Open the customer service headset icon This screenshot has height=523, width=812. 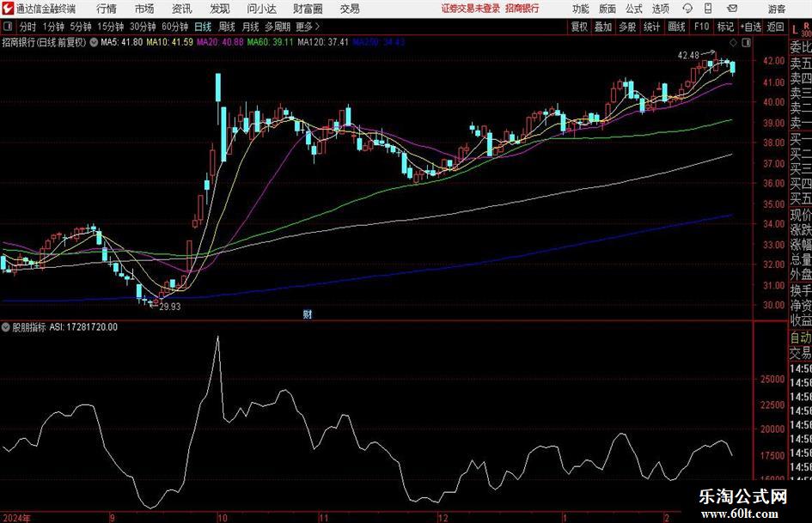click(x=687, y=9)
